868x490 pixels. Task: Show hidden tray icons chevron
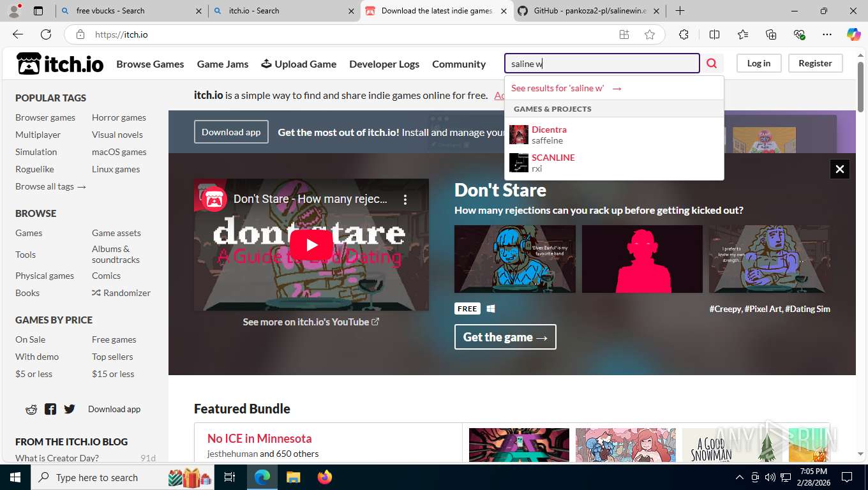pos(740,477)
